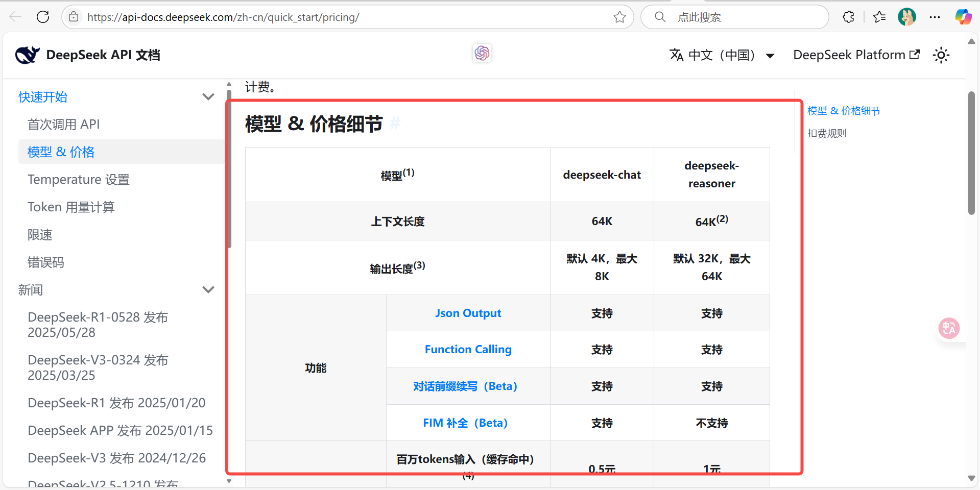
Task: Jump to 扣费规则 in page outline
Action: 827,133
